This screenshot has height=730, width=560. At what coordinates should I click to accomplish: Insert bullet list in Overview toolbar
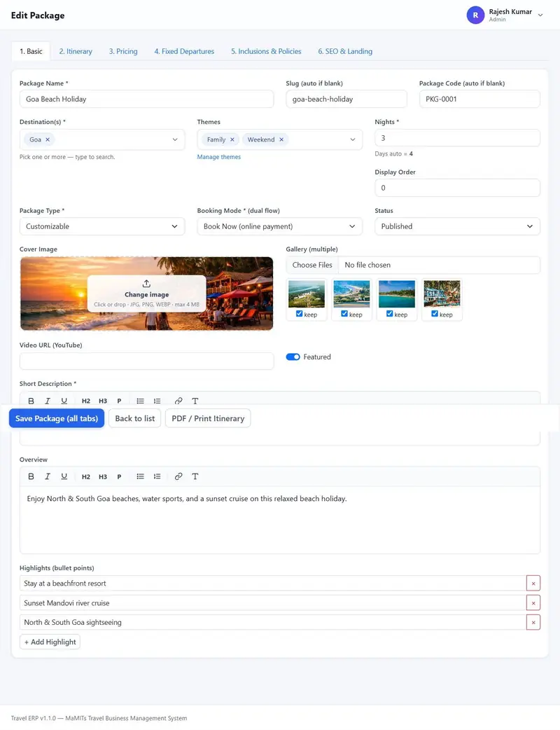pos(141,476)
